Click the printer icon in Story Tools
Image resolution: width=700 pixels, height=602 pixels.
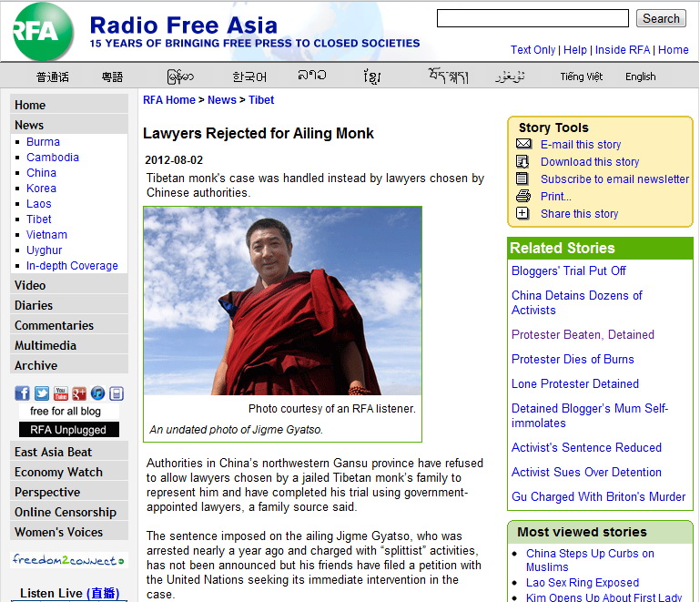[523, 196]
